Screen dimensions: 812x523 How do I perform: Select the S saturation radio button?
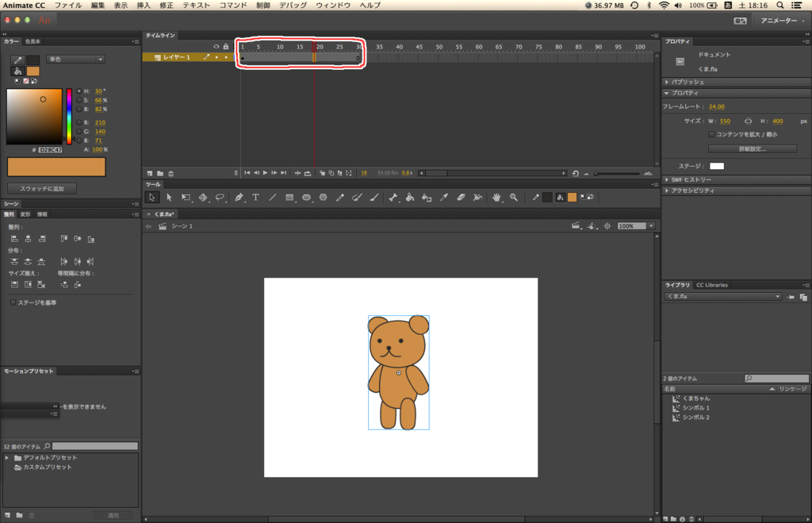(x=79, y=100)
